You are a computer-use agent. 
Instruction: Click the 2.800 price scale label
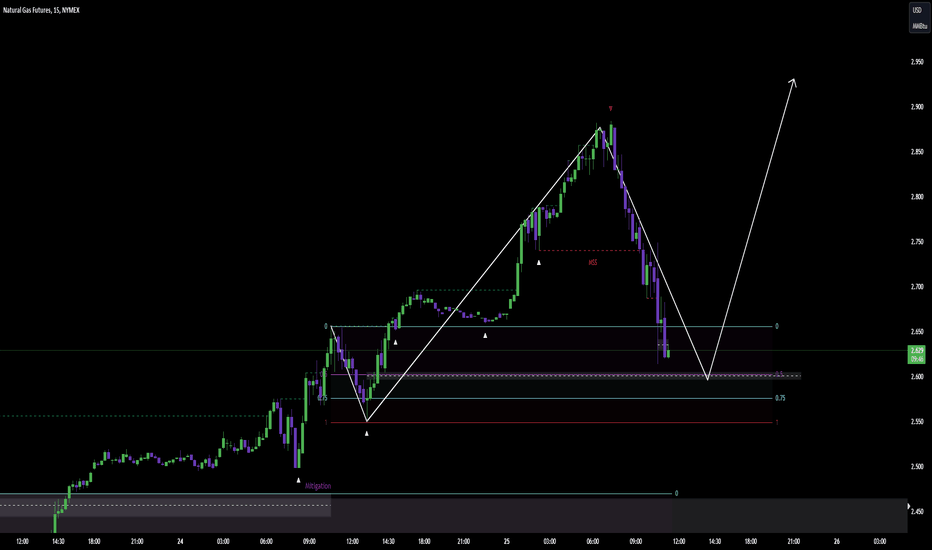click(917, 197)
